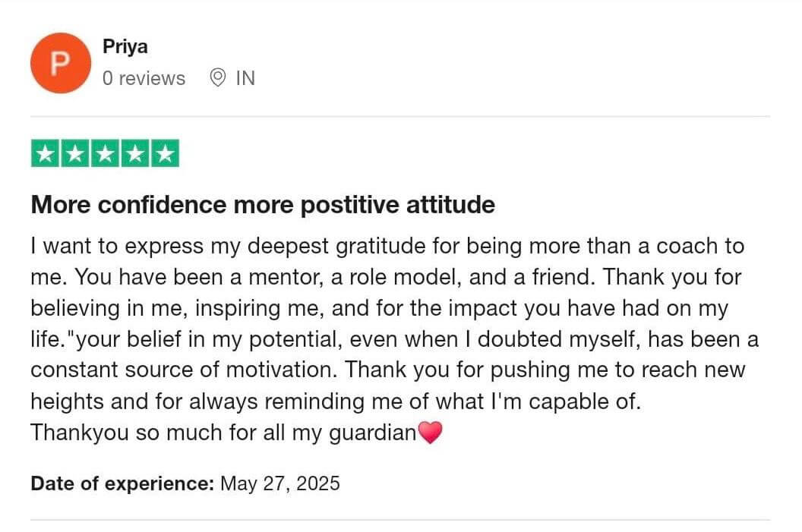The image size is (802, 532).
Task: Open reviewer Priya's profile name
Action: (x=125, y=46)
